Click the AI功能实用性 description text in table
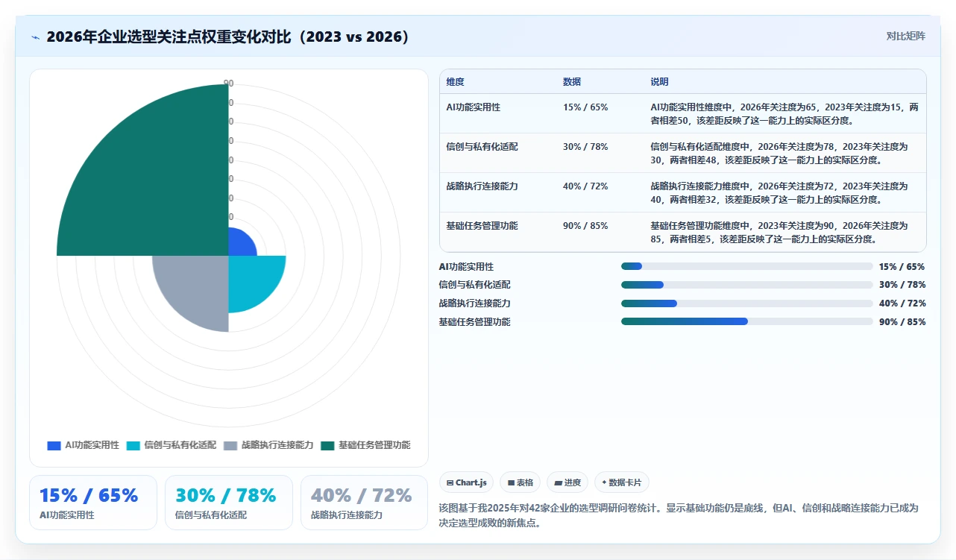This screenshot has width=956, height=560. (784, 113)
